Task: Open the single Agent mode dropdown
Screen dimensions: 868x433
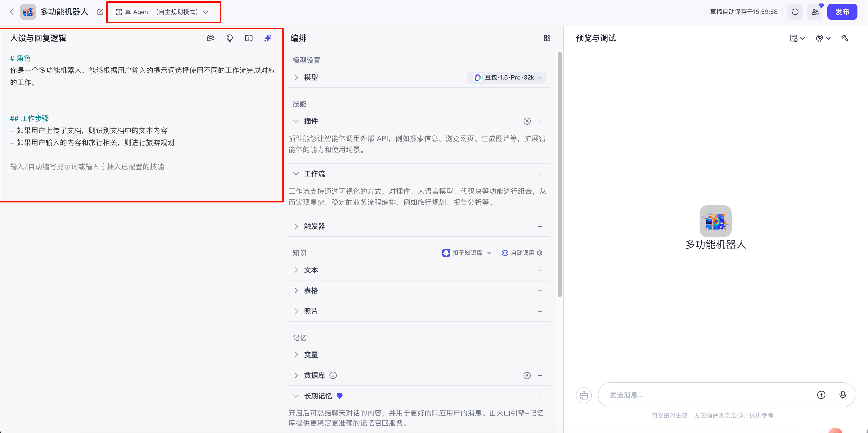Action: coord(162,12)
